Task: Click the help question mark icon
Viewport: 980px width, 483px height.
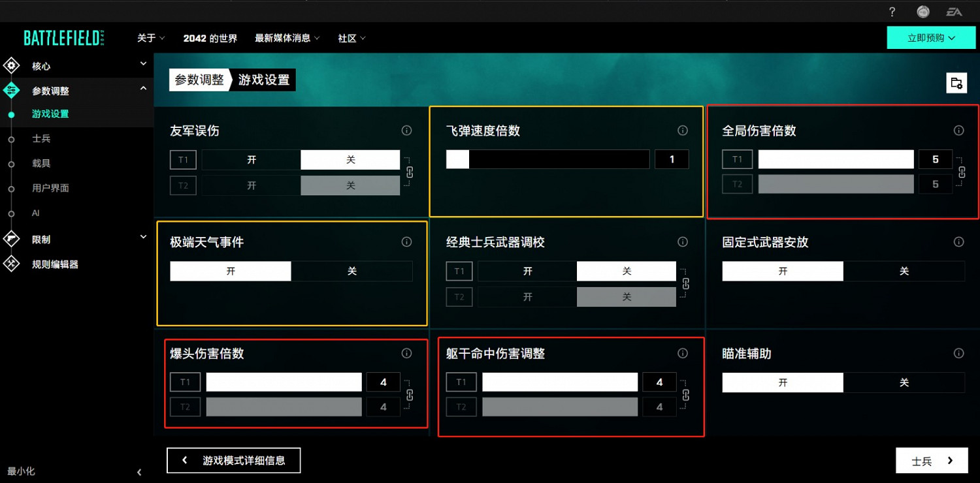Action: pyautogui.click(x=892, y=11)
